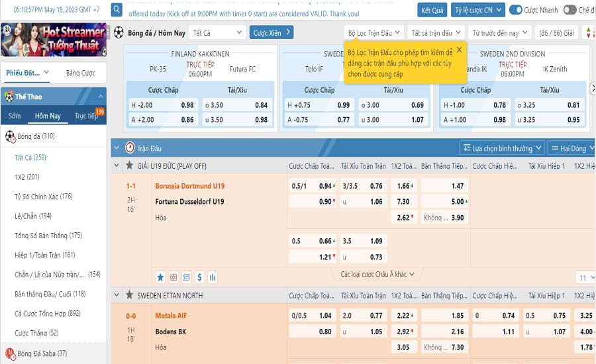Viewport: 596px width, 364px height.
Task: Click the Bóng Đá Saba sport icon
Action: (x=9, y=353)
